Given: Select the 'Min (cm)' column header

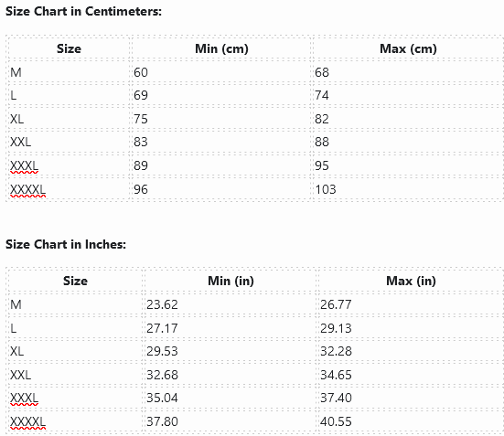Looking at the screenshot, I should (221, 48).
